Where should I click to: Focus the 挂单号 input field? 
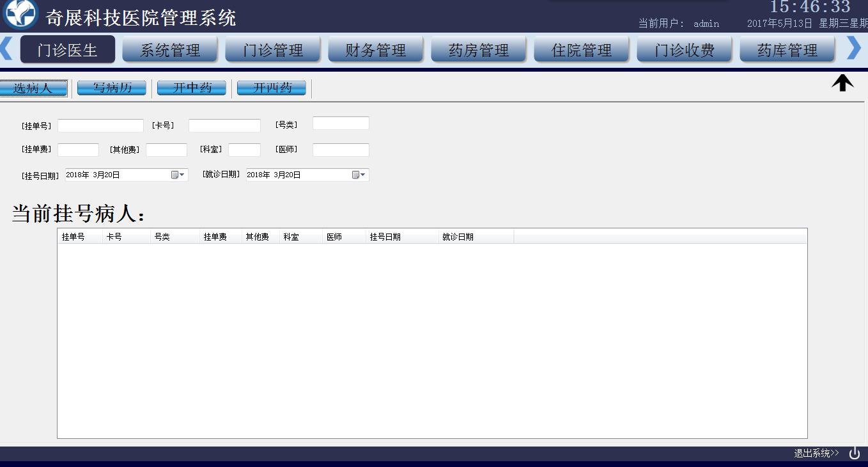click(100, 126)
